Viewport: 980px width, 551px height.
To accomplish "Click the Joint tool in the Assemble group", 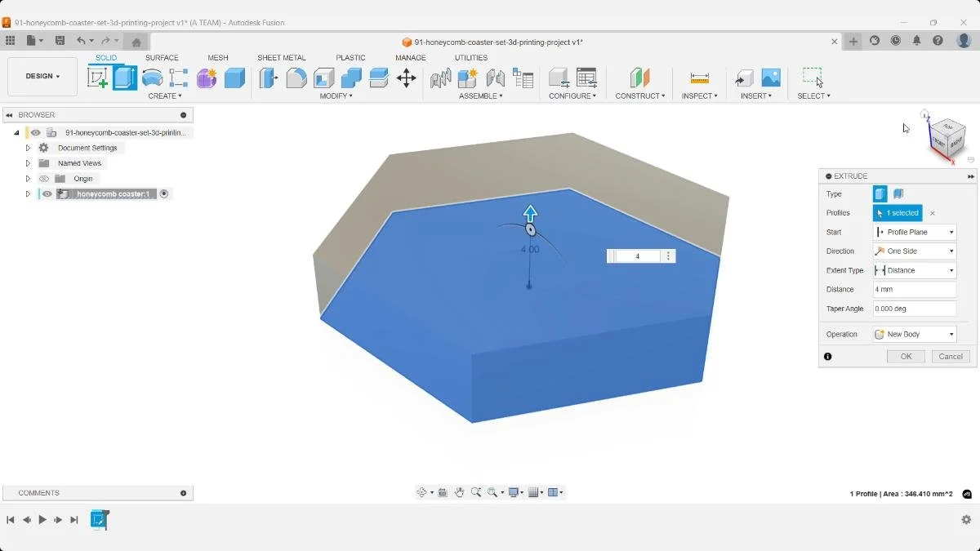I will pos(468,78).
